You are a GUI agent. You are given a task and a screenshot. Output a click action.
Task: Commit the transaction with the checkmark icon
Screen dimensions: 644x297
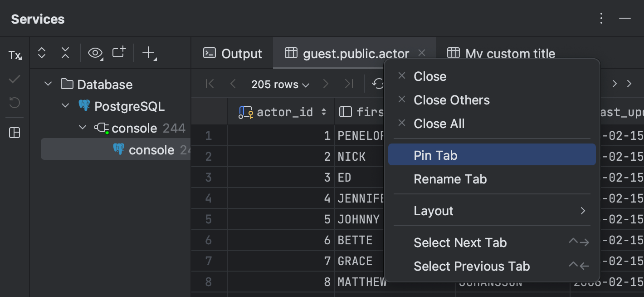[x=14, y=79]
